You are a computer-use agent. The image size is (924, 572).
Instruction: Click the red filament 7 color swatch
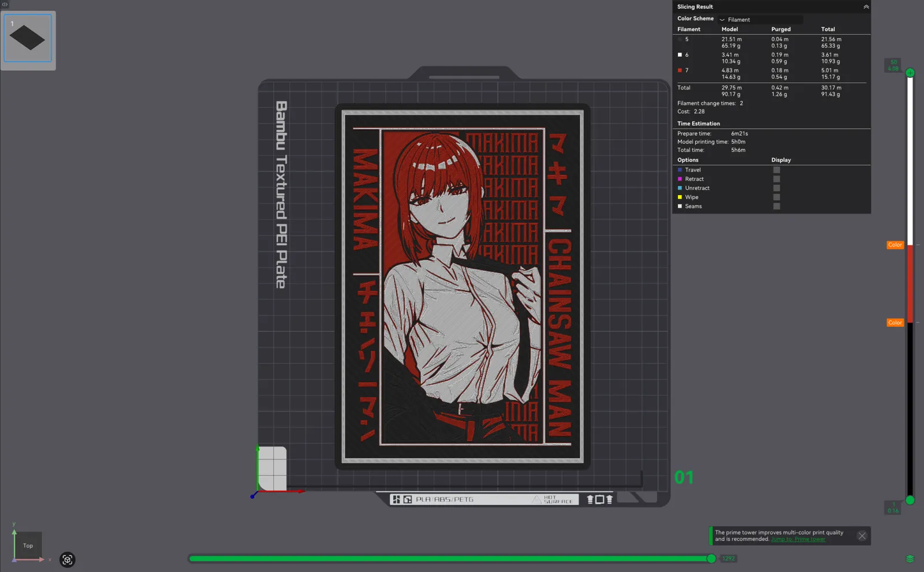(x=680, y=70)
